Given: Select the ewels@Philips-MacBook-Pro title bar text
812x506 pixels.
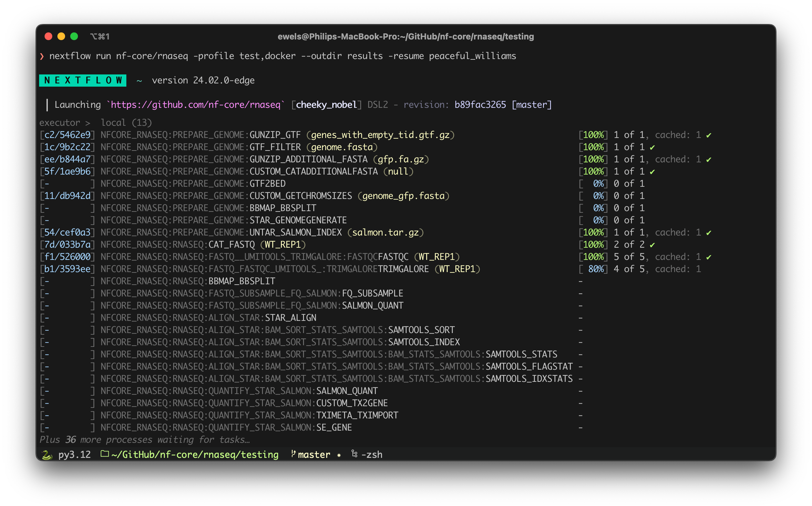Looking at the screenshot, I should point(406,37).
